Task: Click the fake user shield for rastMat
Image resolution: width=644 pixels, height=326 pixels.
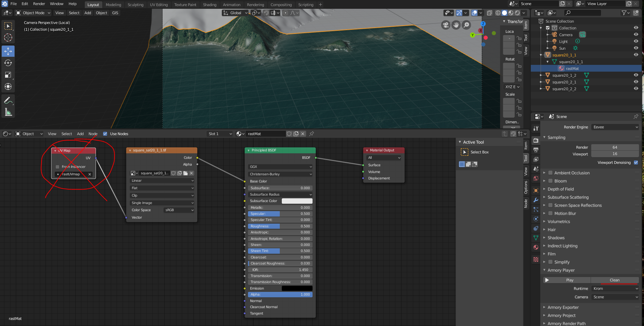Action: [289, 134]
